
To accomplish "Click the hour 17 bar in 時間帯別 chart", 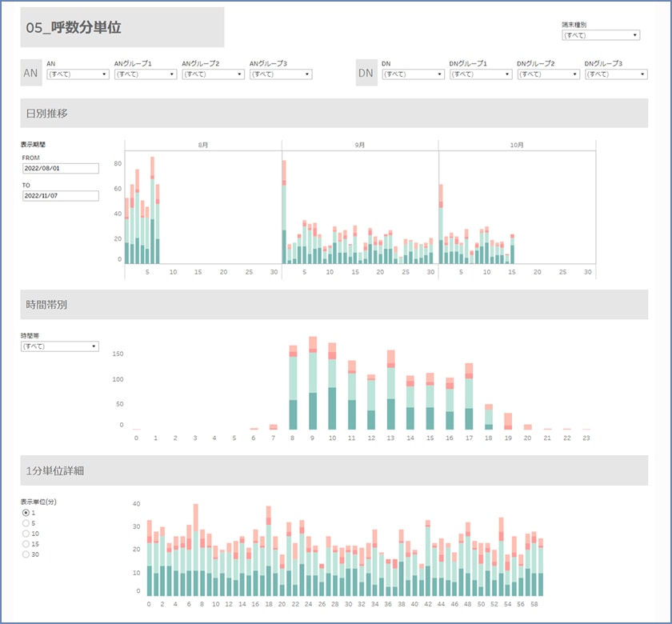I will (470, 397).
